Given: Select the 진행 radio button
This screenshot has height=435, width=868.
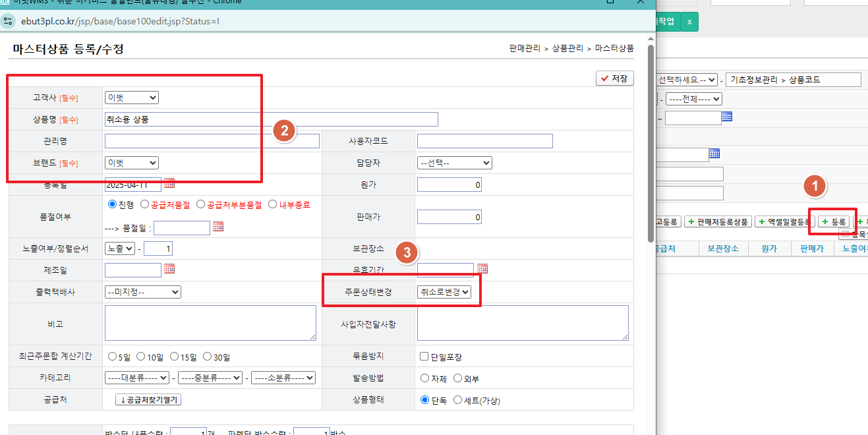Looking at the screenshot, I should (x=112, y=204).
